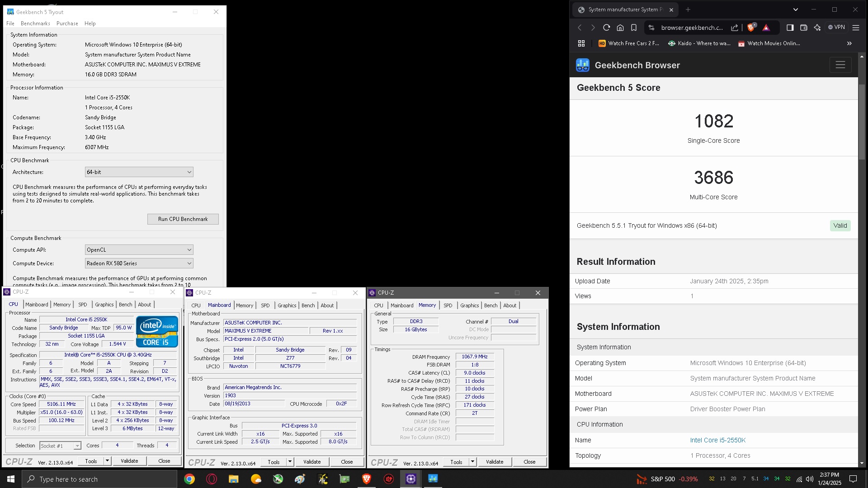Open the Watch Movies Online bookmark
868x488 pixels.
click(x=769, y=43)
